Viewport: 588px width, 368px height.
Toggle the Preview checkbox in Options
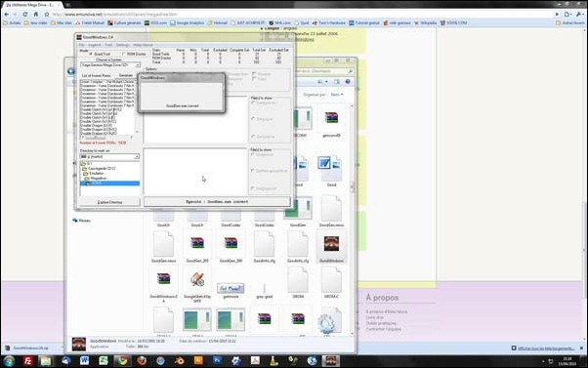coord(254,74)
